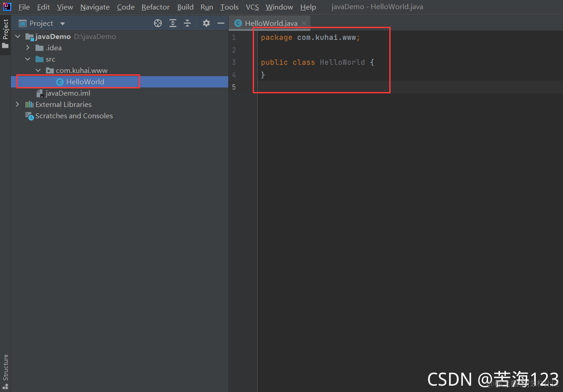The image size is (563, 392).
Task: Open the Navigate menu
Action: (95, 7)
